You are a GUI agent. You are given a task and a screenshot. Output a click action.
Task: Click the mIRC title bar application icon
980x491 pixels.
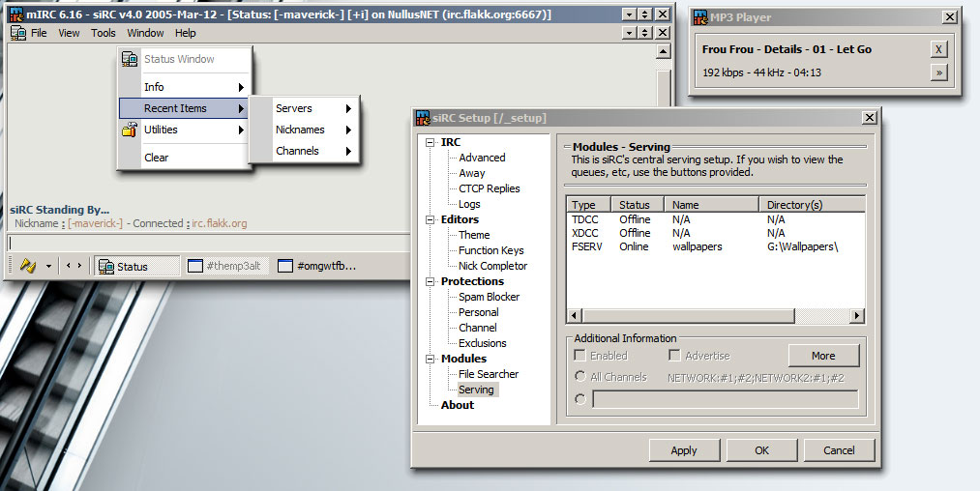click(x=16, y=14)
